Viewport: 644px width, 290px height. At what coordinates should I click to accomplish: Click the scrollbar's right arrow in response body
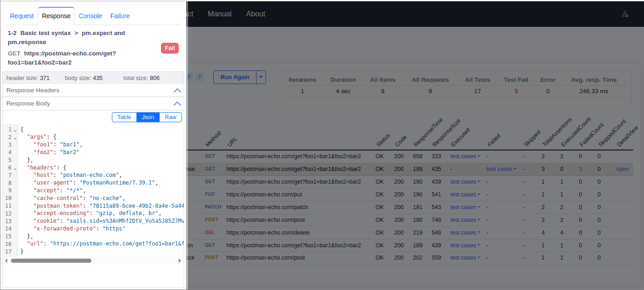click(x=180, y=261)
